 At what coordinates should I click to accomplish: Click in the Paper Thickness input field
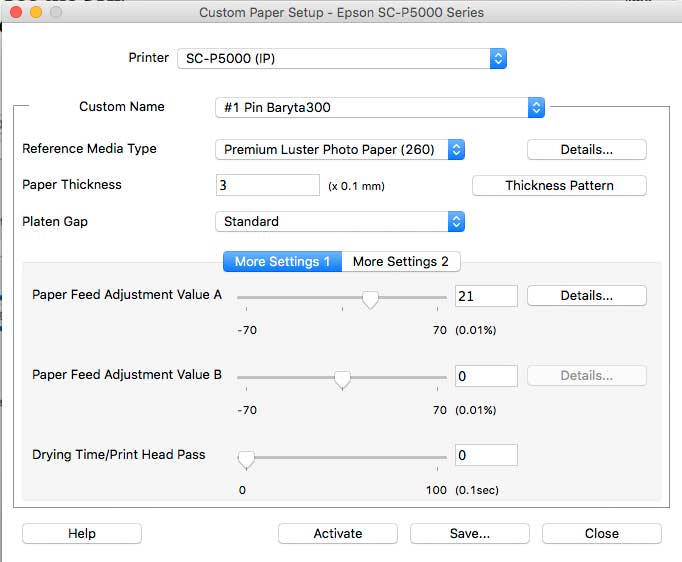coord(267,185)
